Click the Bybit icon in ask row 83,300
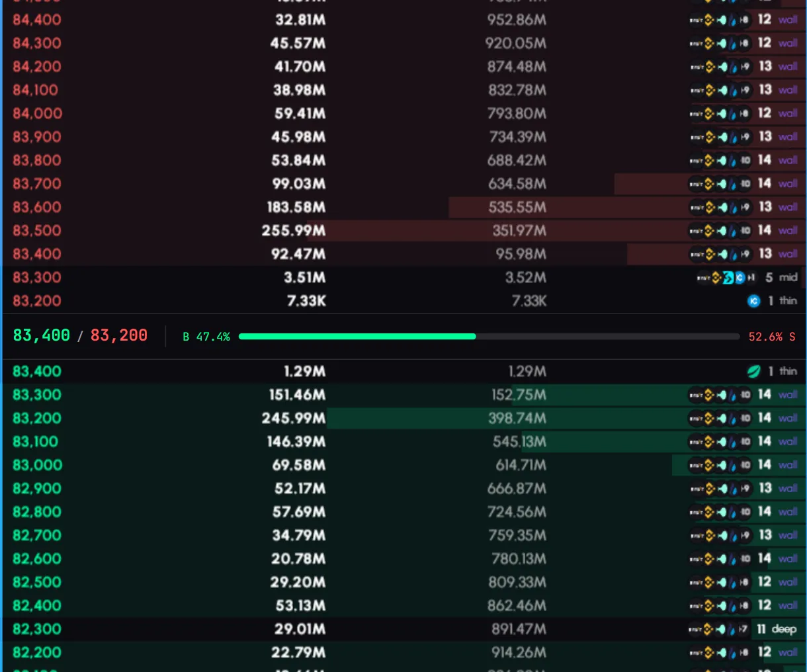807x672 pixels. (x=703, y=278)
